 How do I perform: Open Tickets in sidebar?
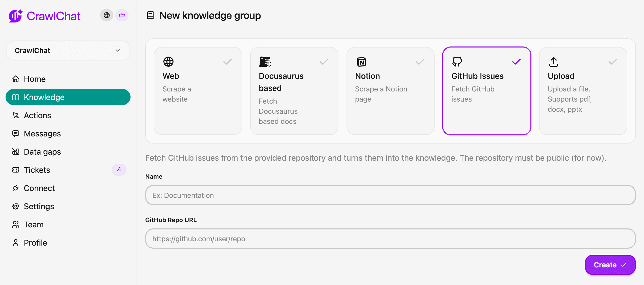68,170
